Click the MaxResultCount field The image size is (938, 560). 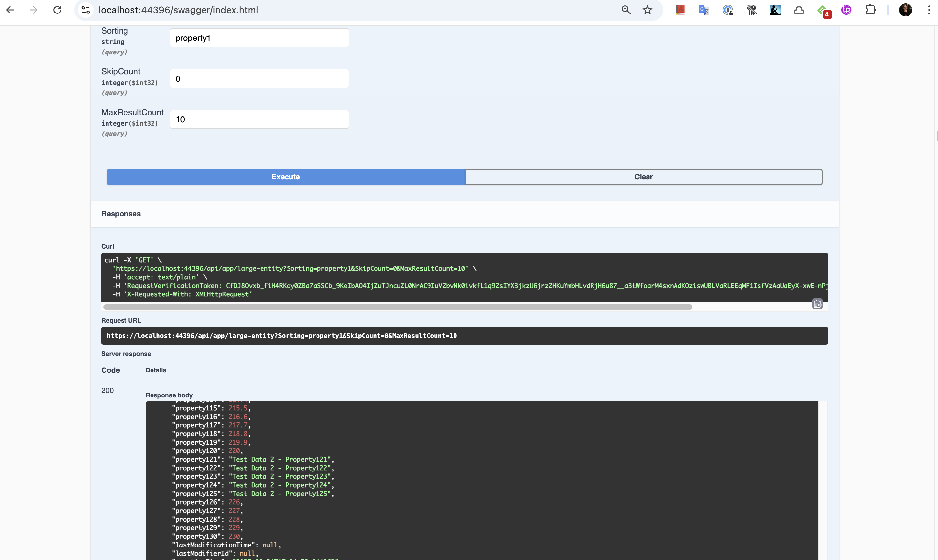coord(259,120)
